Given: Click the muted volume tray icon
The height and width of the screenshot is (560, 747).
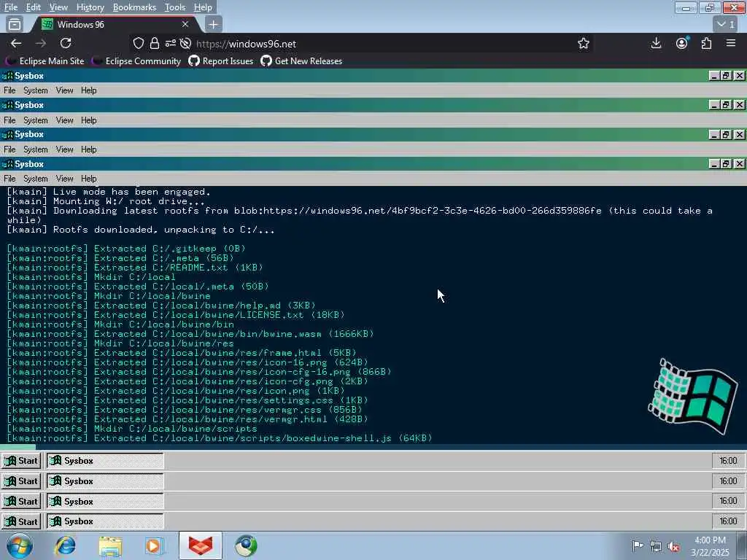Looking at the screenshot, I should tap(673, 546).
